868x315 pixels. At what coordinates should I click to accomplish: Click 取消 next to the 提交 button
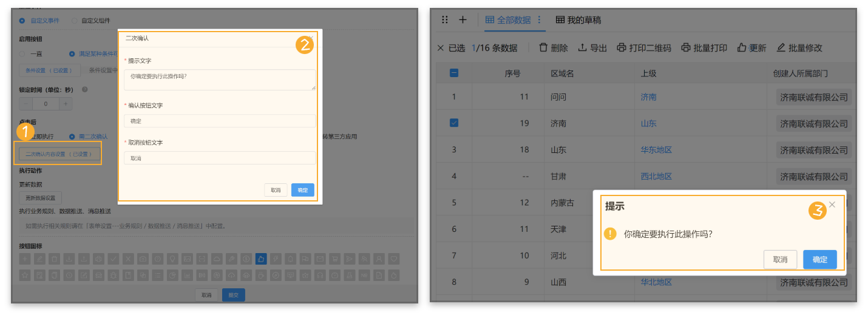pyautogui.click(x=206, y=295)
